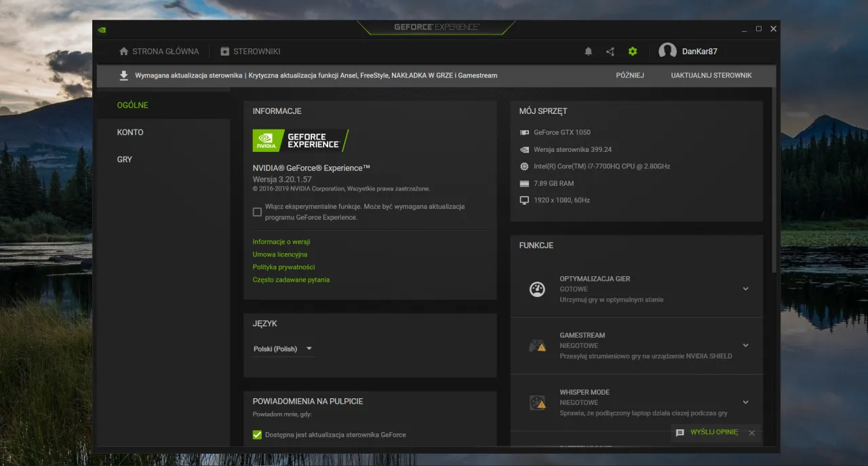Click the GeForce GTX 1050 GPU icon
The image size is (868, 466).
523,132
